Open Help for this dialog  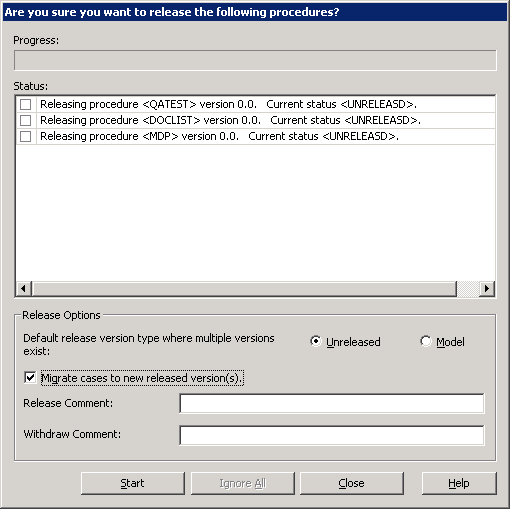(459, 483)
